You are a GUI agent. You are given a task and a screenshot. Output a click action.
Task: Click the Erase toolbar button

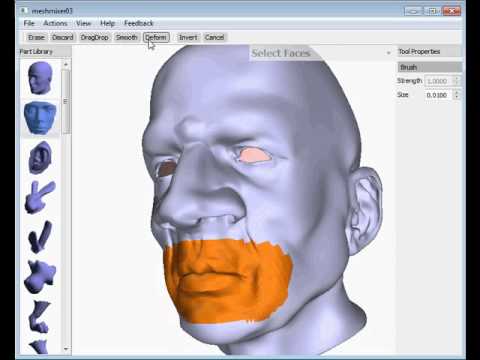click(36, 37)
